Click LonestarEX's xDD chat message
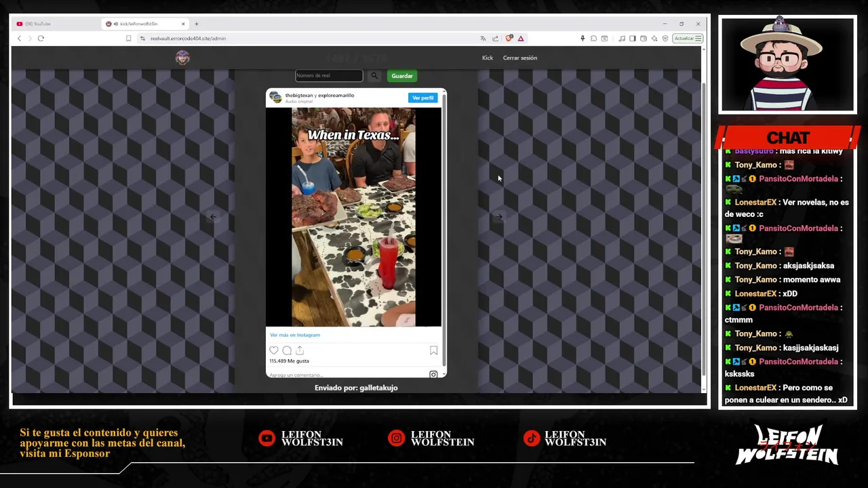This screenshot has width=868, height=488. (x=761, y=293)
